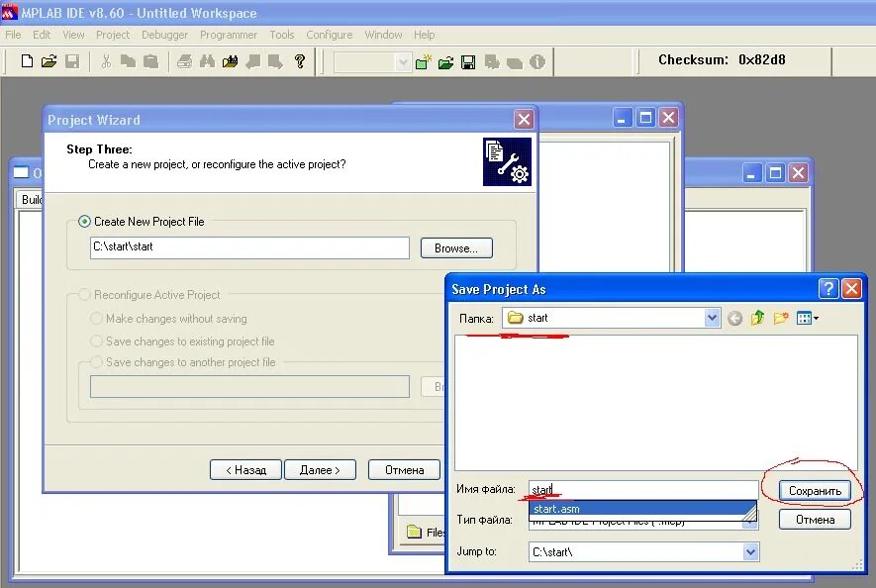Click the Print toolbar icon

pyautogui.click(x=184, y=61)
